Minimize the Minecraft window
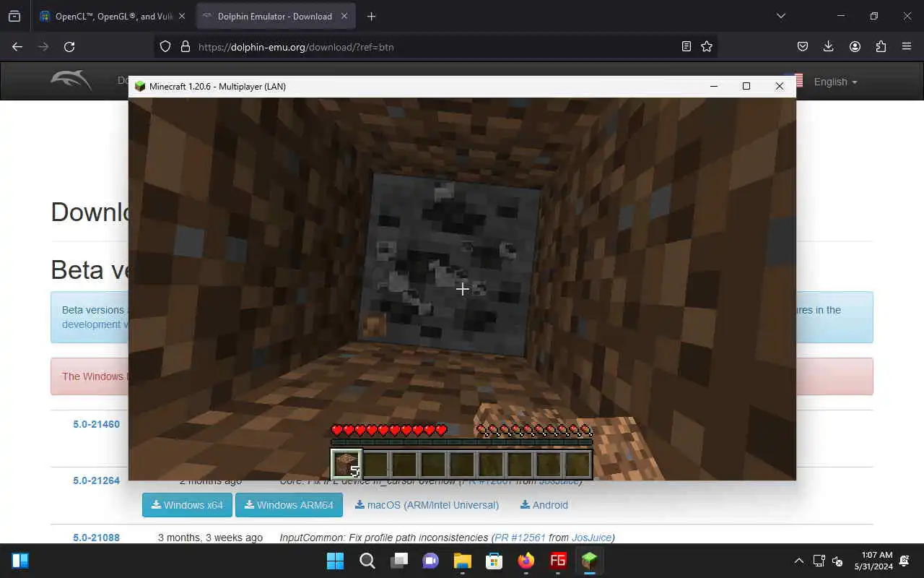Viewport: 924px width, 578px height. click(713, 86)
